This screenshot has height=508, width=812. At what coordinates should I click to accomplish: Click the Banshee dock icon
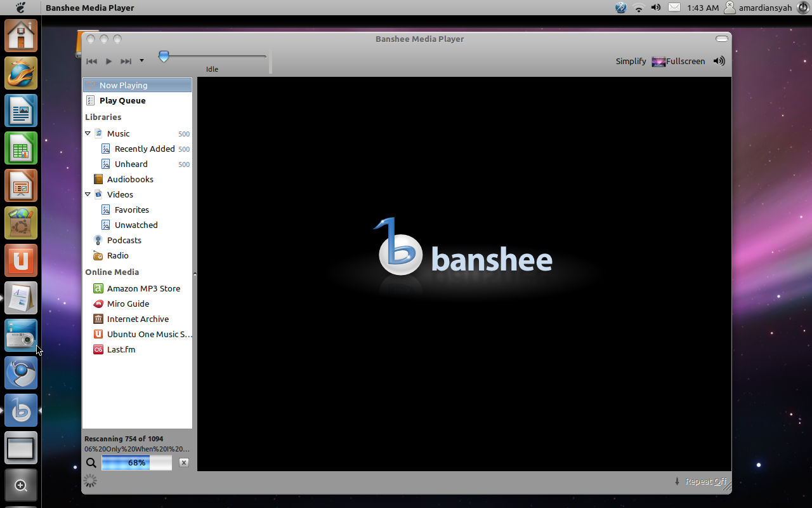point(21,410)
